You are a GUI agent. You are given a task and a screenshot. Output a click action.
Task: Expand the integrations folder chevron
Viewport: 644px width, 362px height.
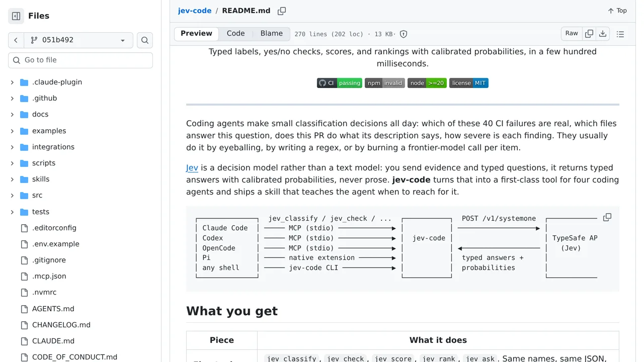click(x=12, y=147)
